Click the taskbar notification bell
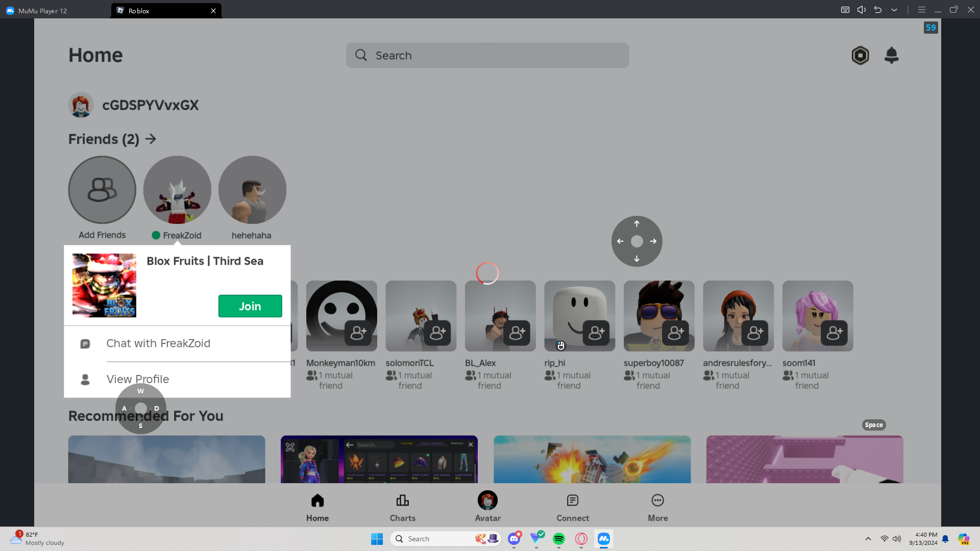This screenshot has width=980, height=551. tap(945, 539)
